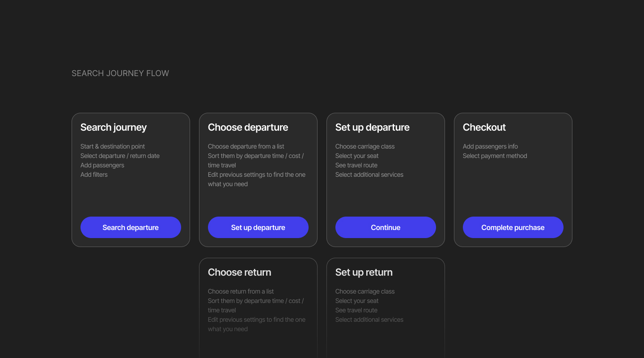This screenshot has width=644, height=358.
Task: Click Select departure / return date text
Action: (120, 156)
